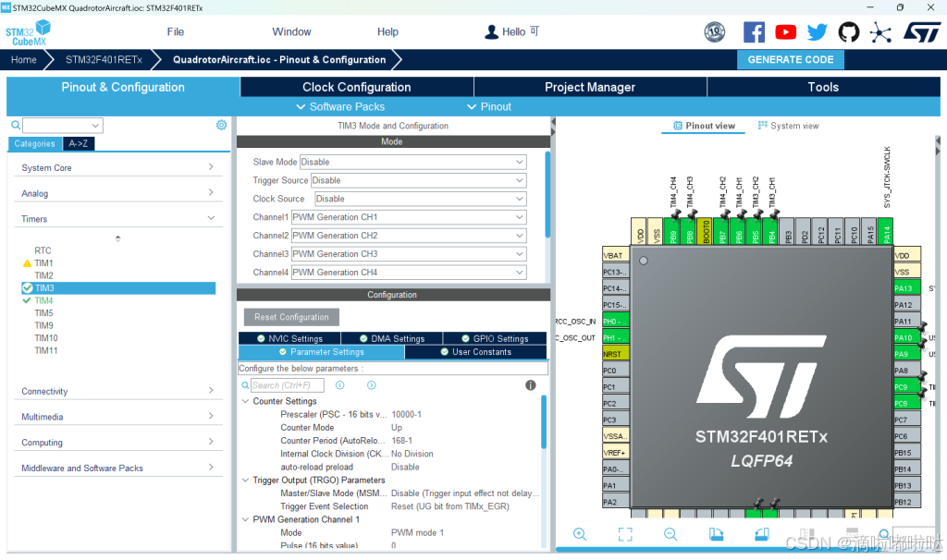Collapse the Trigger Output (TRGO) Parameters group
The width and height of the screenshot is (947, 560).
click(245, 481)
